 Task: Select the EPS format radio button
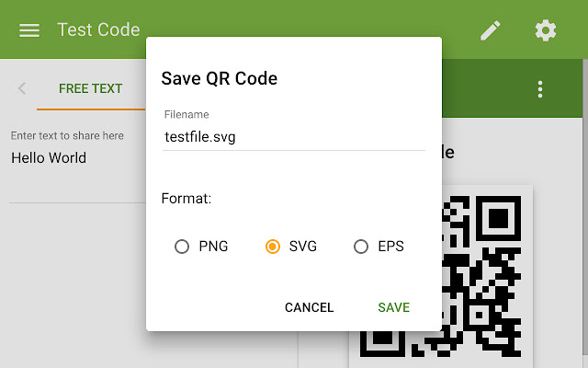pos(361,247)
